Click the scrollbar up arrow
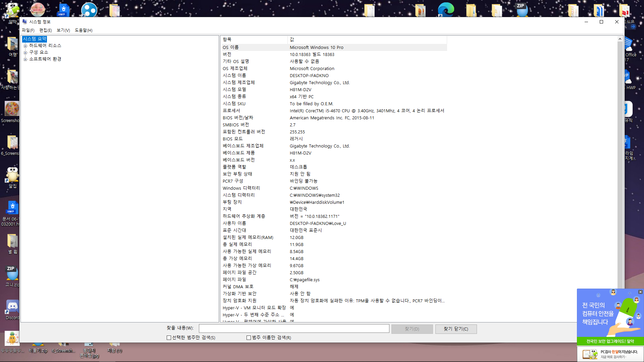The width and height of the screenshot is (644, 362). 620,39
